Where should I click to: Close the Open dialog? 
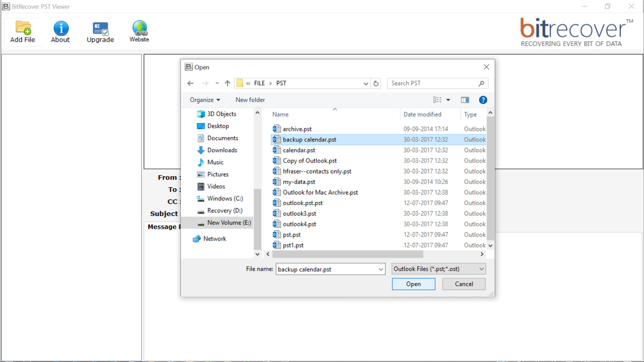click(486, 67)
